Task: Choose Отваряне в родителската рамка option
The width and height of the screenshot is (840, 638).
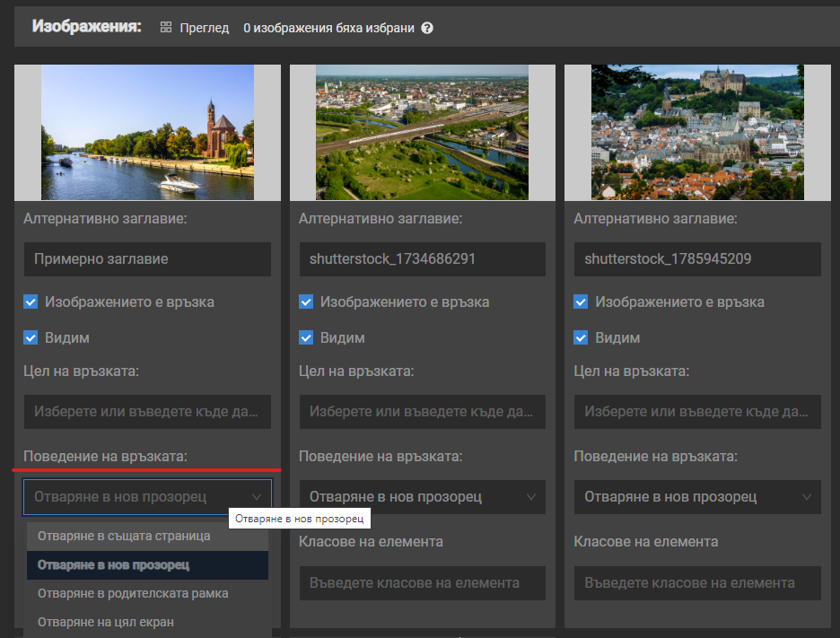Action: 133,593
